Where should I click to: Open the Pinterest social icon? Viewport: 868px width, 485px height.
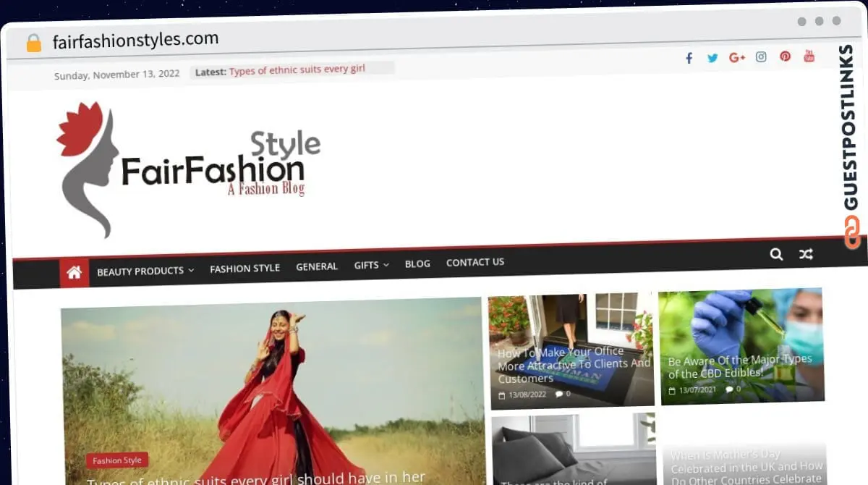point(785,56)
